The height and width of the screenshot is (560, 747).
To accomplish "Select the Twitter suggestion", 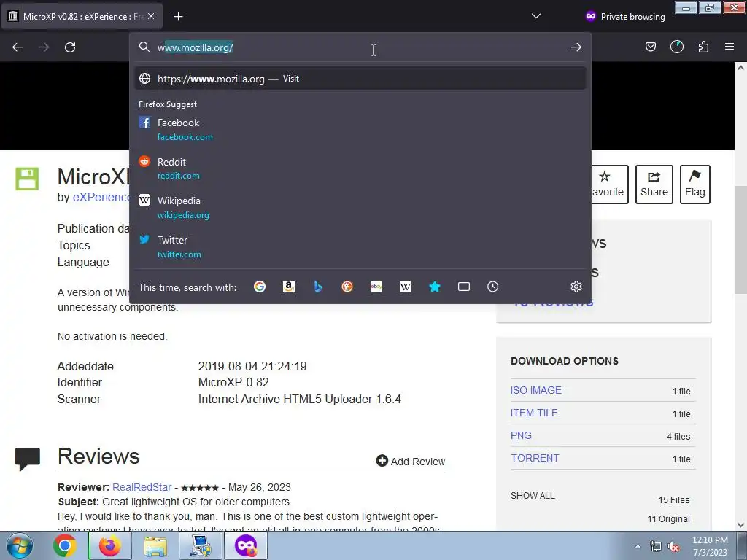I will click(360, 246).
